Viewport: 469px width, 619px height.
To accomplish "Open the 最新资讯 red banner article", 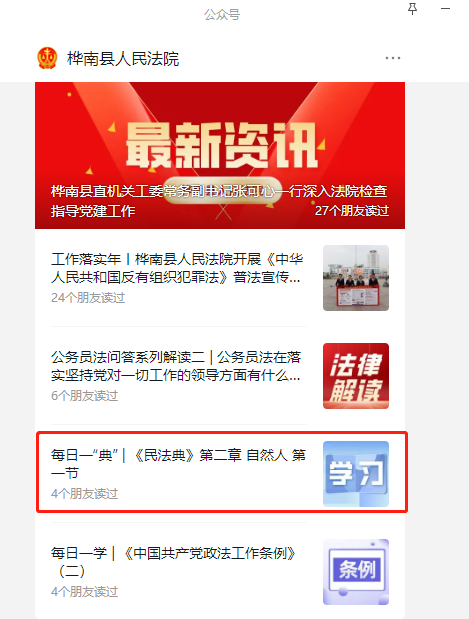I will (220, 155).
